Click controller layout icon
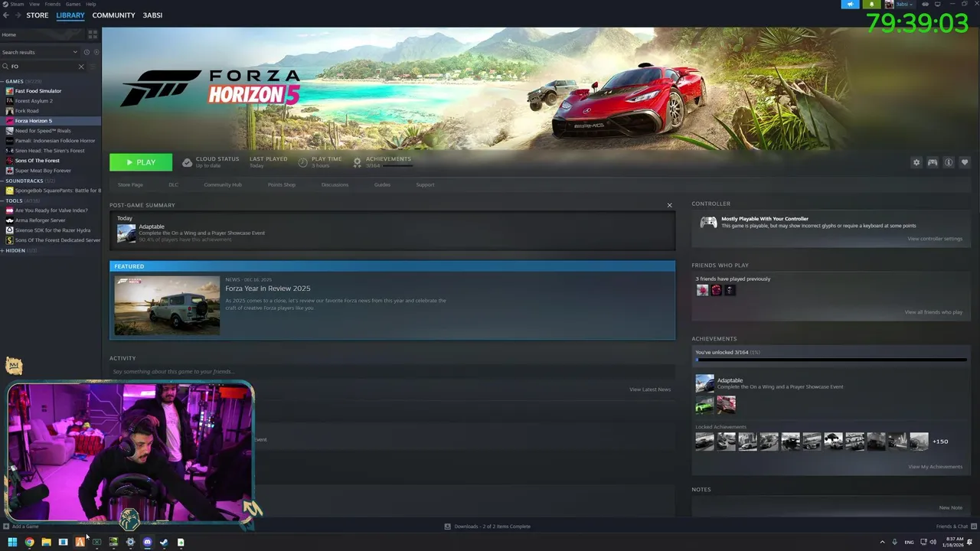980x551 pixels. 933,162
